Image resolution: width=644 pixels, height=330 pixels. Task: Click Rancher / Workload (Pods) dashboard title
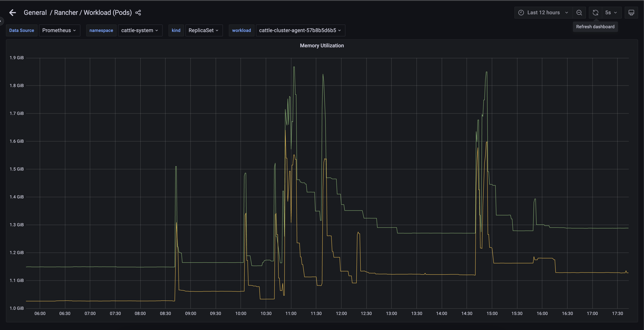(93, 12)
